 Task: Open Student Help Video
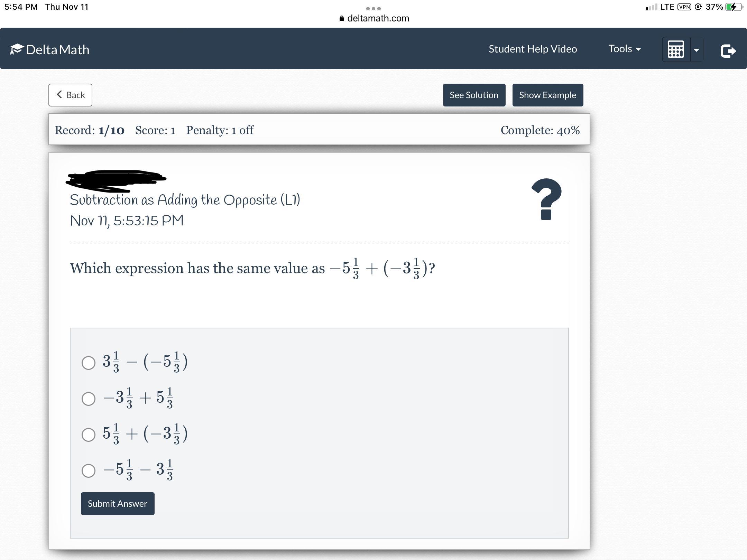click(533, 49)
